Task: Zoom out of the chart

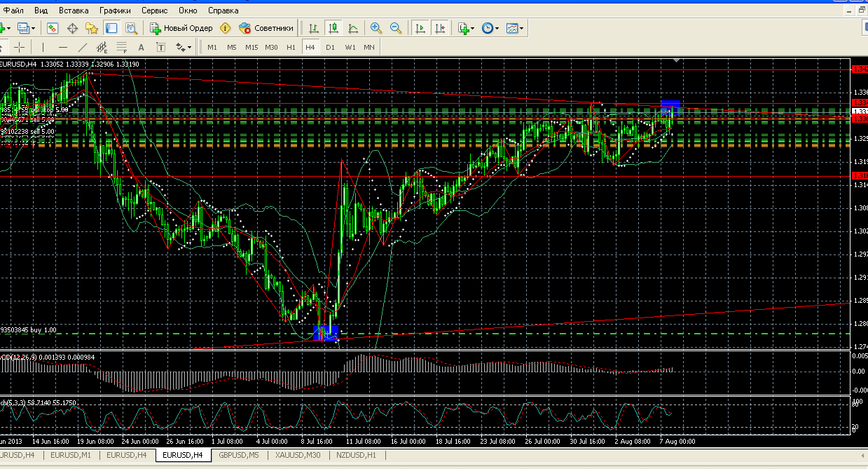Action: 396,28
